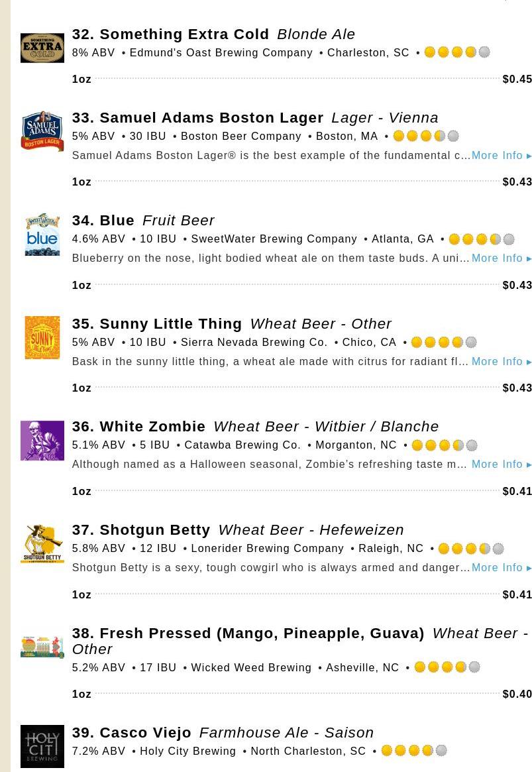Click the Fresh Pressed beer label image

[42, 647]
